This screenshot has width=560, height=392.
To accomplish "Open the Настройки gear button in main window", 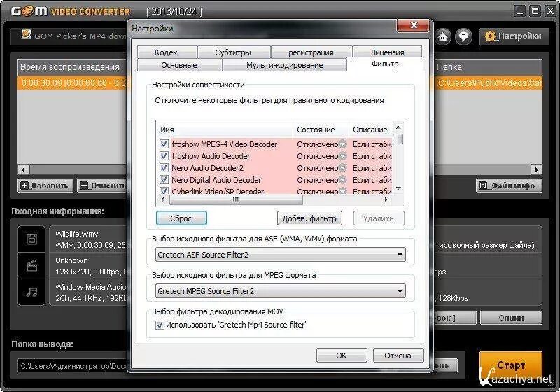I will click(x=514, y=36).
